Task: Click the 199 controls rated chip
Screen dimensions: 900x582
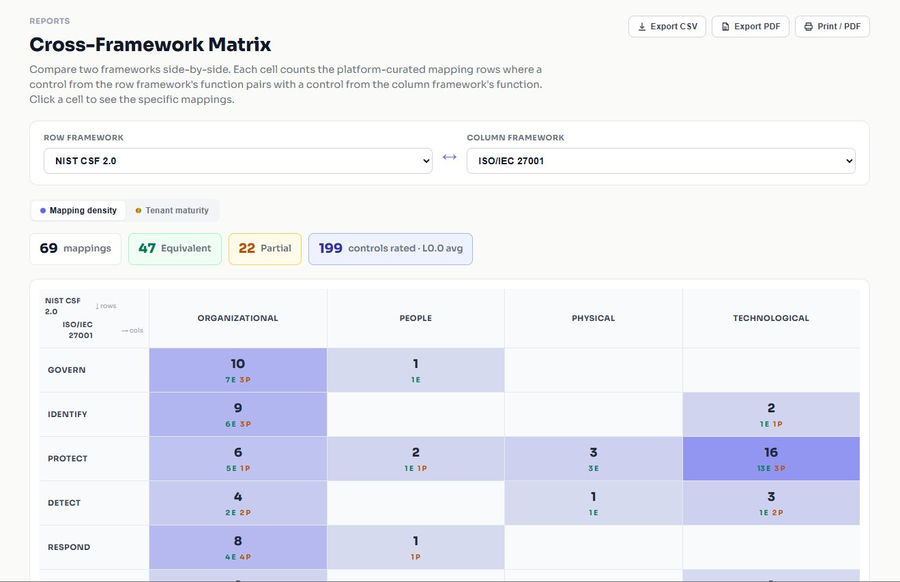Action: coord(390,249)
